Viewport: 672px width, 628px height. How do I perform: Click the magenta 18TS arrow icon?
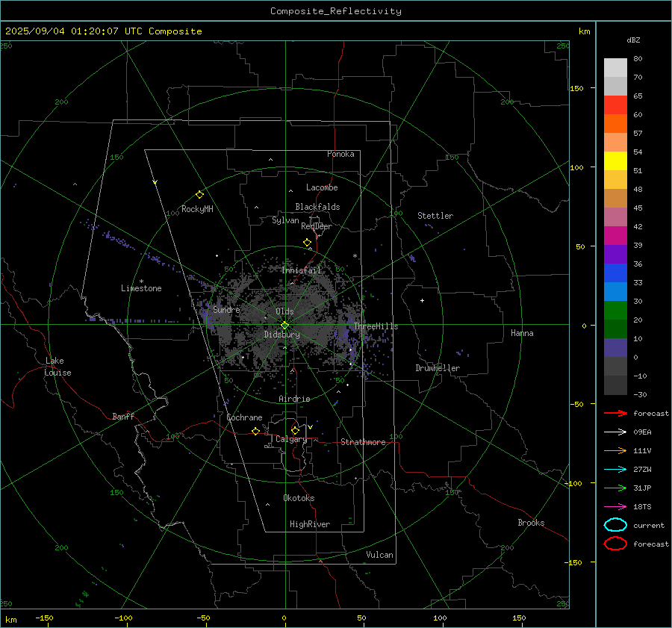coord(615,507)
